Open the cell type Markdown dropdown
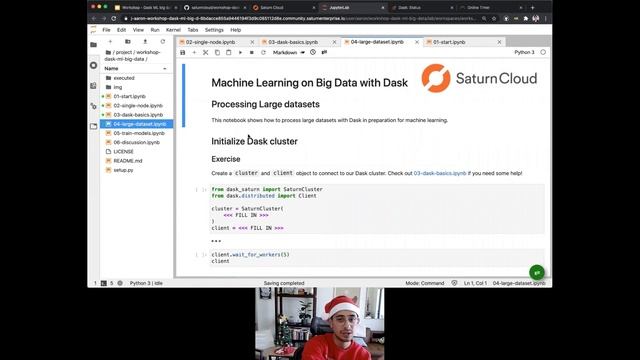Image resolution: width=640 pixels, height=360 pixels. (x=289, y=53)
